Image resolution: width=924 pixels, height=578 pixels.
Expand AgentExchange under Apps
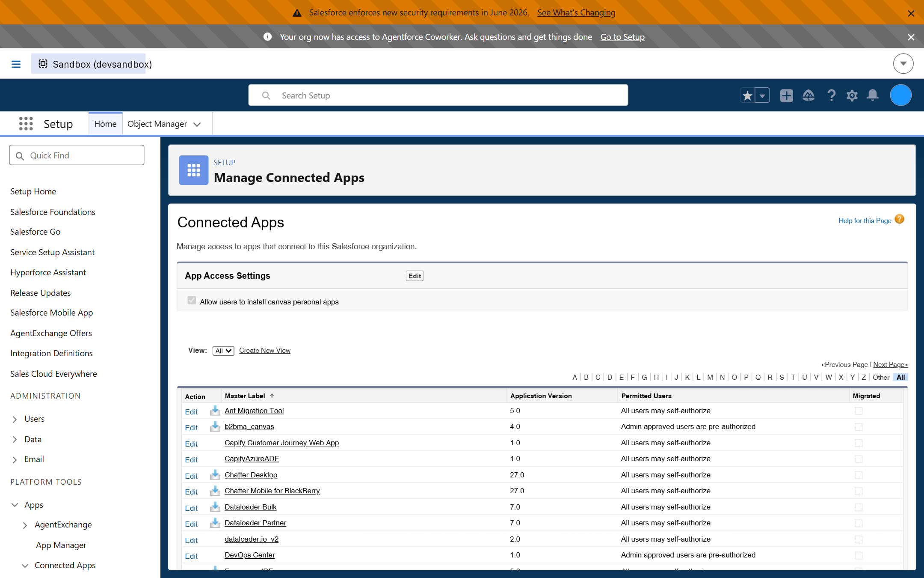point(25,525)
